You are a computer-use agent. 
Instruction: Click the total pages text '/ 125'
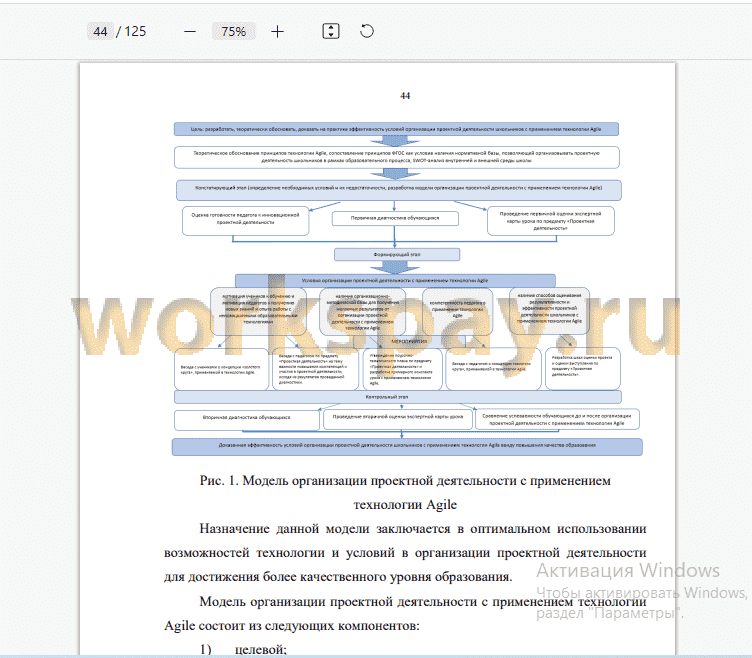[x=131, y=32]
